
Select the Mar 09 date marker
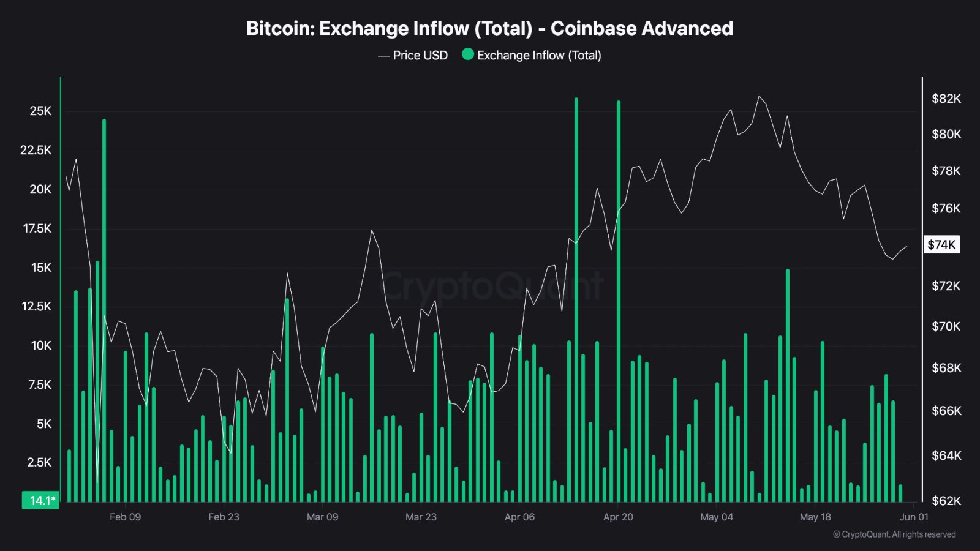click(x=322, y=517)
